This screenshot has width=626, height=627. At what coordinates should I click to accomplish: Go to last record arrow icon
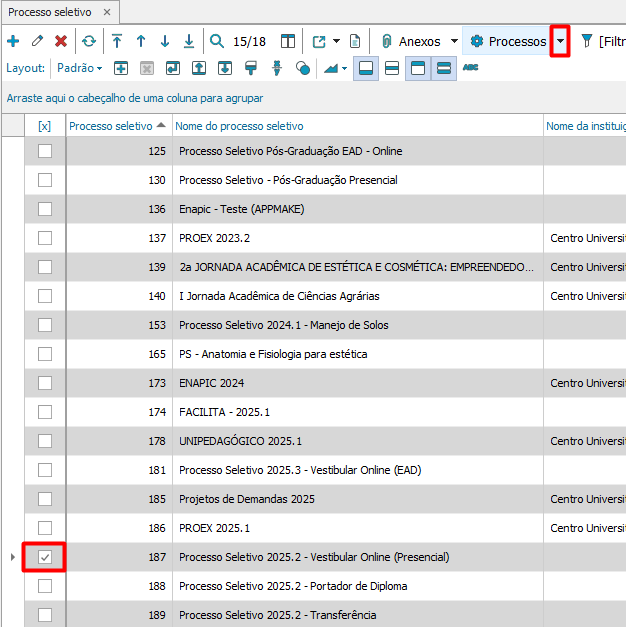click(x=189, y=41)
